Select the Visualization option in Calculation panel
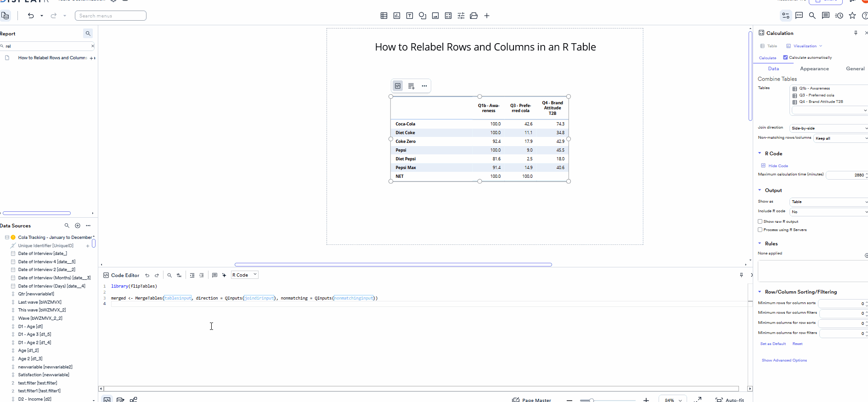This screenshot has width=868, height=402. [x=804, y=46]
